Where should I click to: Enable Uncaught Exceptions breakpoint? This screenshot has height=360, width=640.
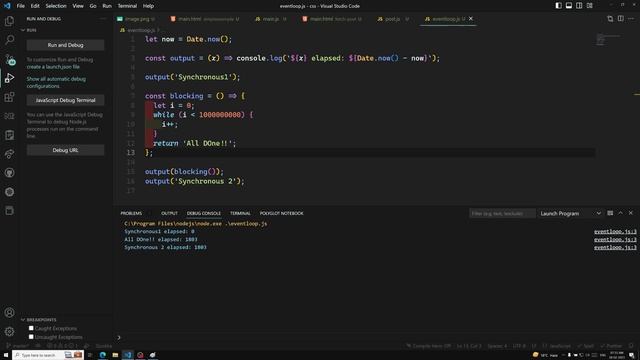[x=31, y=337]
